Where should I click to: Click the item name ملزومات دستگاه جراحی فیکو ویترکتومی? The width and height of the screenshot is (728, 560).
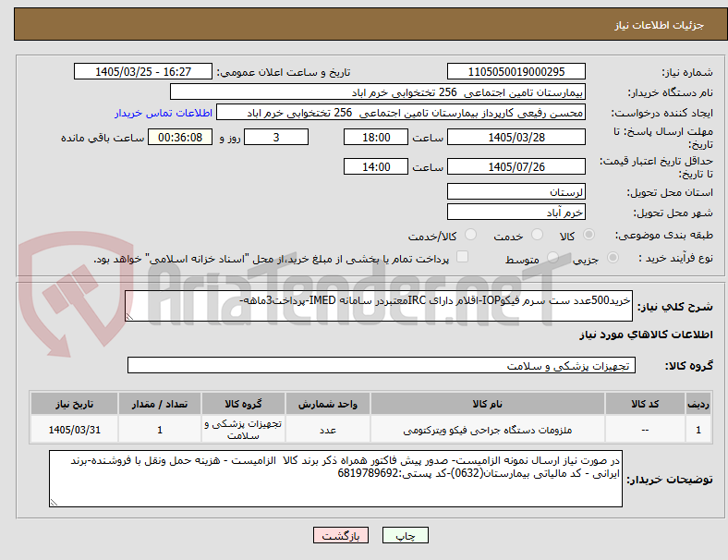click(x=488, y=431)
